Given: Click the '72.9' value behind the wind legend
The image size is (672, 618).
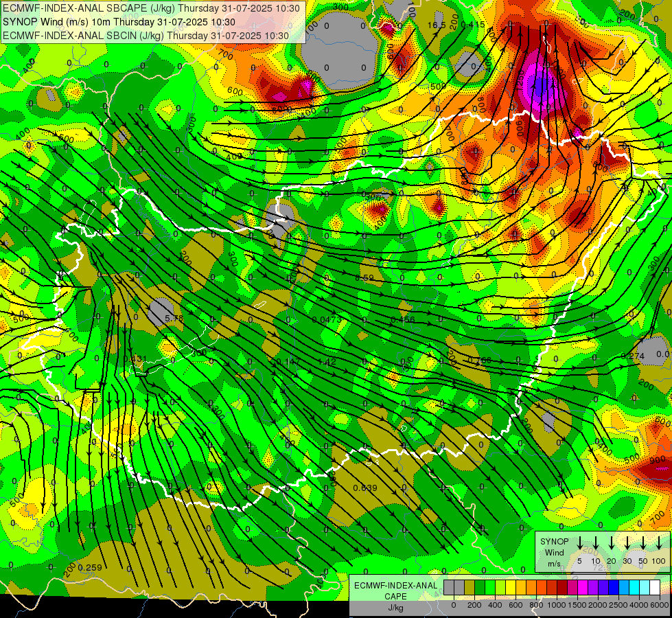Looking at the screenshot, I should pos(602,568).
